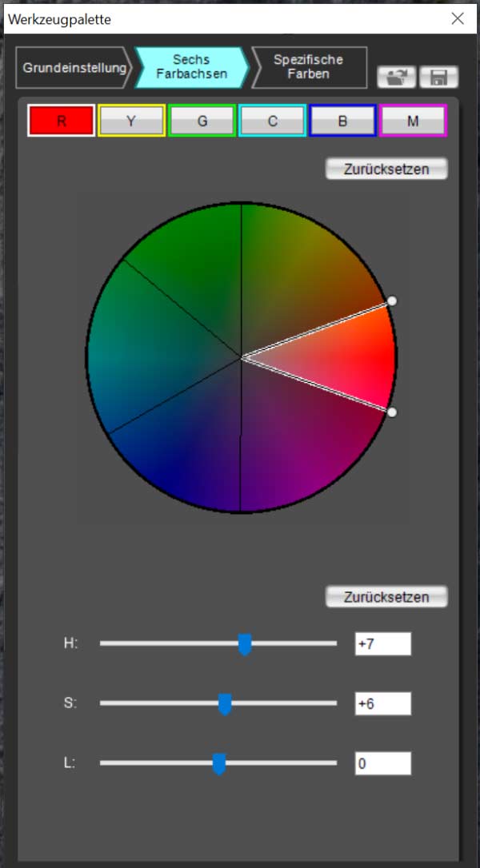Click the S saturation slider handle
The width and height of the screenshot is (480, 868).
[225, 703]
